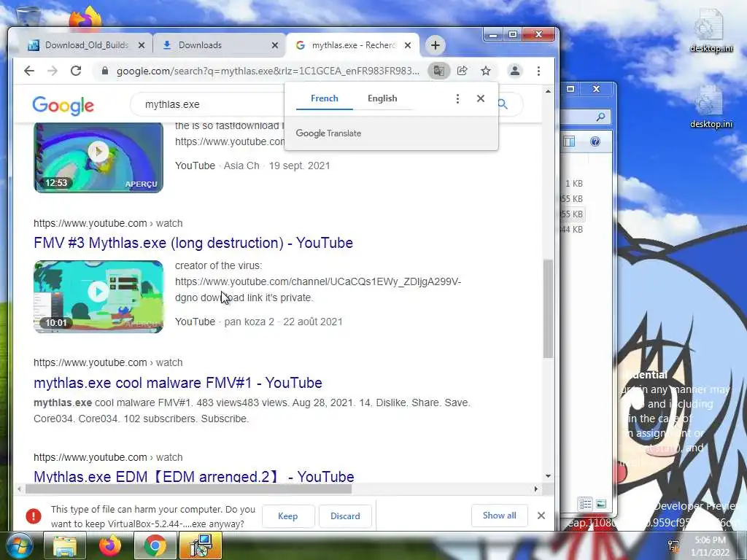747x560 pixels.
Task: Click the Google search magnifier icon
Action: coord(503,104)
